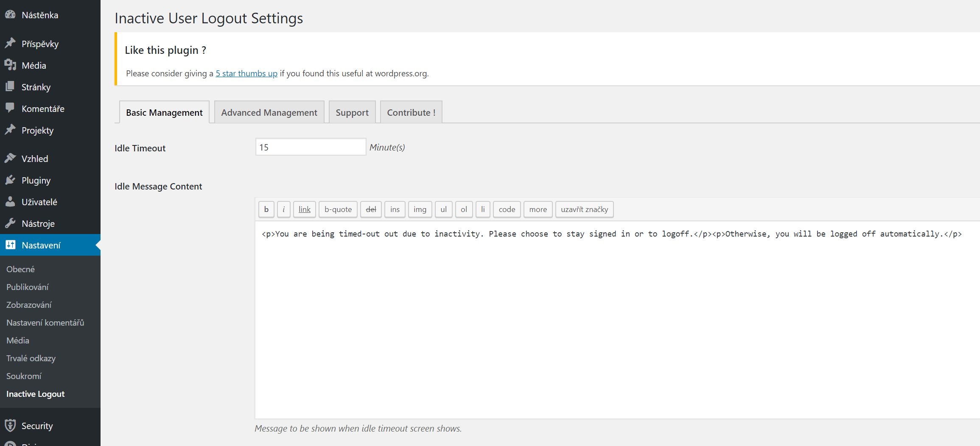Click the Idle Message Content label
980x446 pixels.
click(158, 186)
